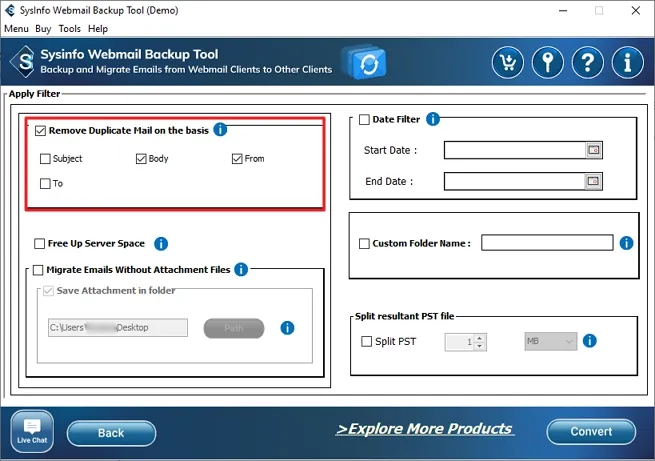
Task: Show info for Split PST
Action: pyautogui.click(x=589, y=341)
